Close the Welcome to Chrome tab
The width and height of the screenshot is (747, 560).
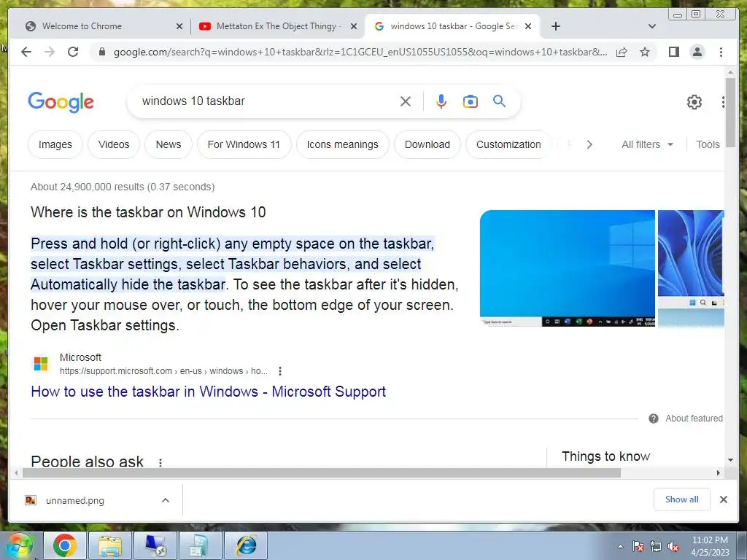coord(179,27)
